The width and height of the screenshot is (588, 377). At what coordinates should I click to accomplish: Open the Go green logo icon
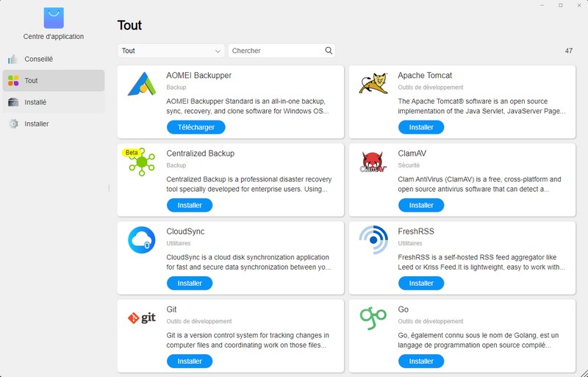click(x=373, y=318)
